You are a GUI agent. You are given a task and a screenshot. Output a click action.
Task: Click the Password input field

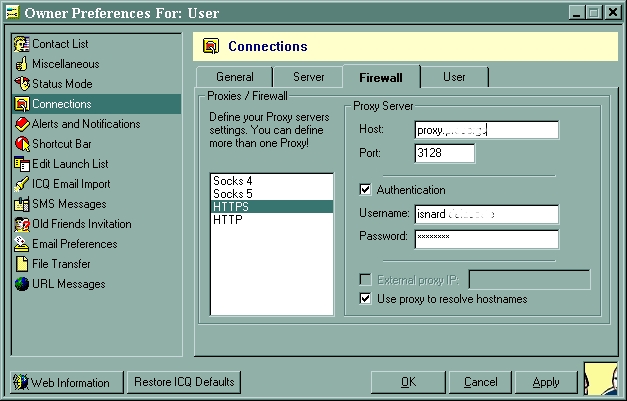click(x=487, y=239)
